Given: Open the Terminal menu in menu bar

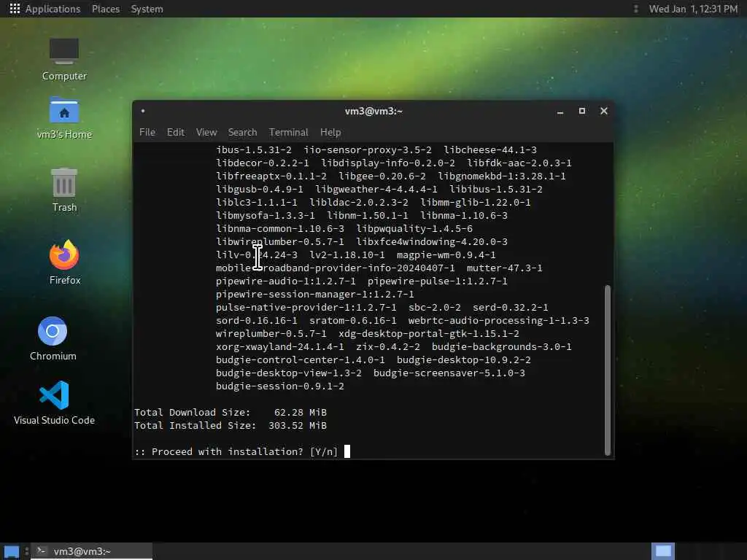Looking at the screenshot, I should pos(288,133).
